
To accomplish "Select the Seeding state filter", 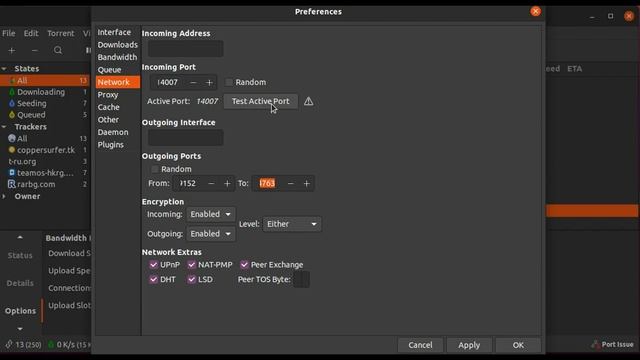I will 32,104.
